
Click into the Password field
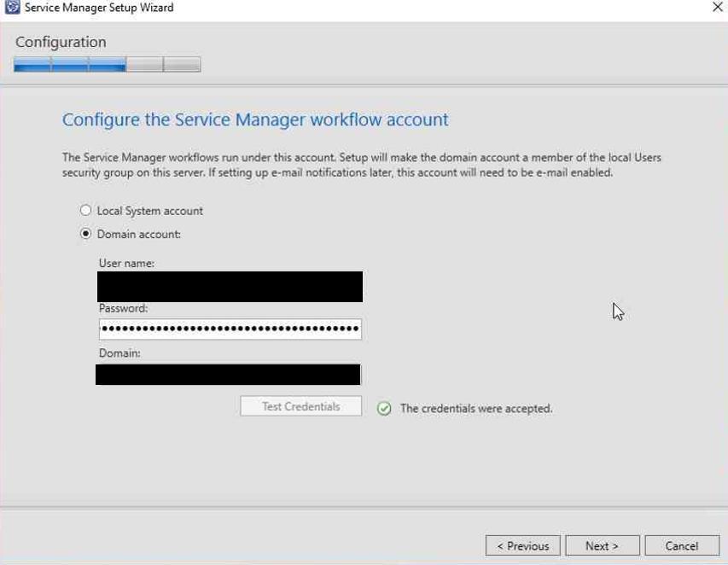(x=230, y=329)
